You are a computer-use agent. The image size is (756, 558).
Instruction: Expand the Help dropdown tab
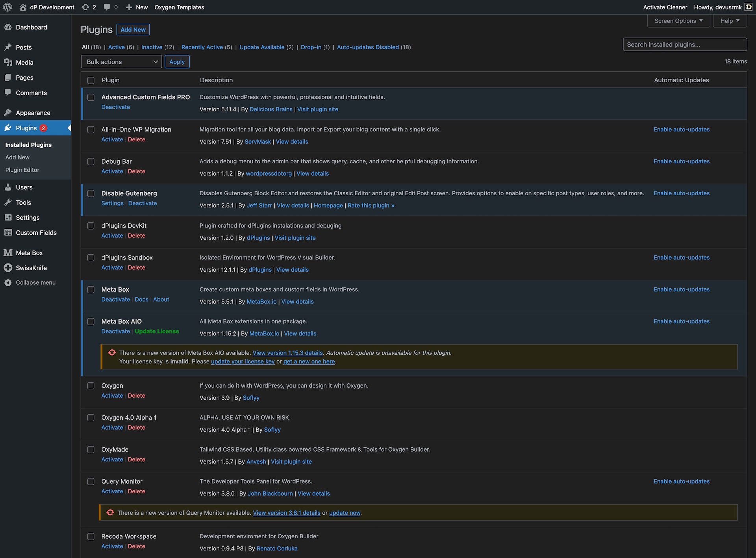tap(730, 21)
